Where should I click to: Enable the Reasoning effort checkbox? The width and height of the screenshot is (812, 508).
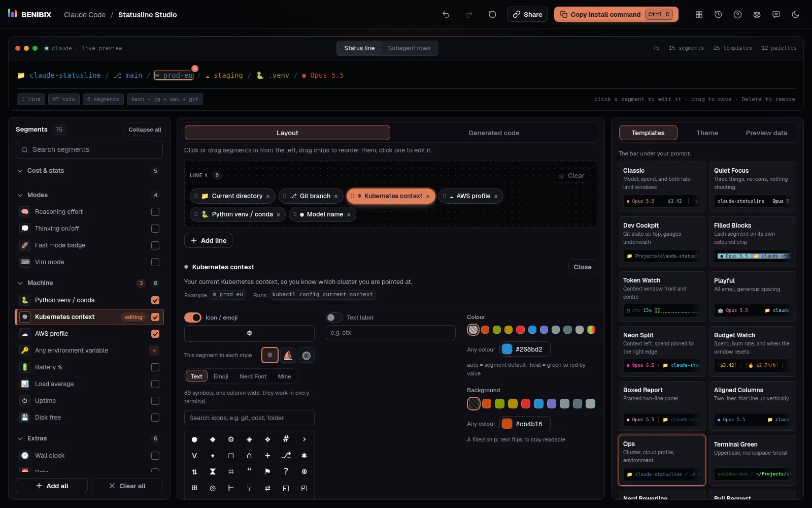coord(155,212)
